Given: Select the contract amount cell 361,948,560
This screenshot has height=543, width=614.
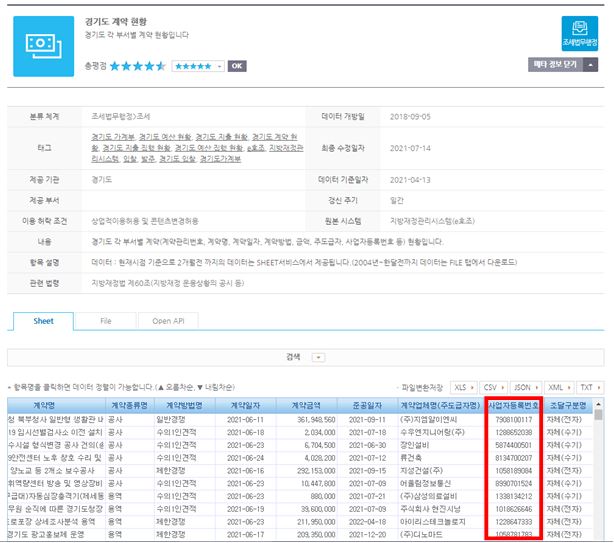Looking at the screenshot, I should pos(306,420).
